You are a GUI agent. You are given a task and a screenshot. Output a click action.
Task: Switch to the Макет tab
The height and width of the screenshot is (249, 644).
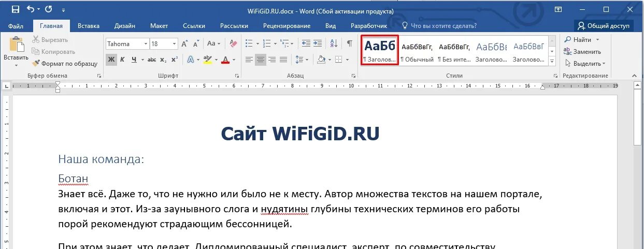point(159,26)
